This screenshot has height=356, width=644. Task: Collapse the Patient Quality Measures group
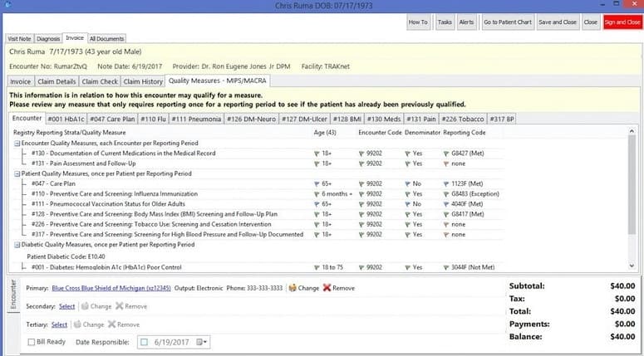coord(17,174)
